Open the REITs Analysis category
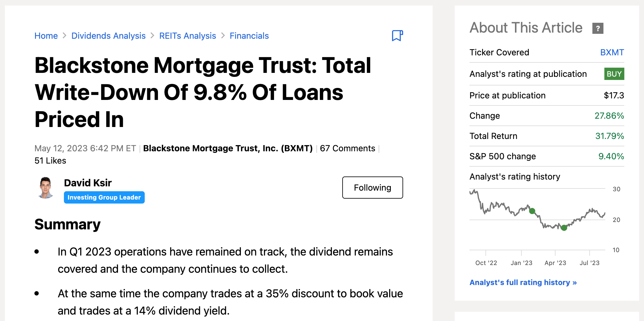Image resolution: width=644 pixels, height=321 pixels. (187, 36)
